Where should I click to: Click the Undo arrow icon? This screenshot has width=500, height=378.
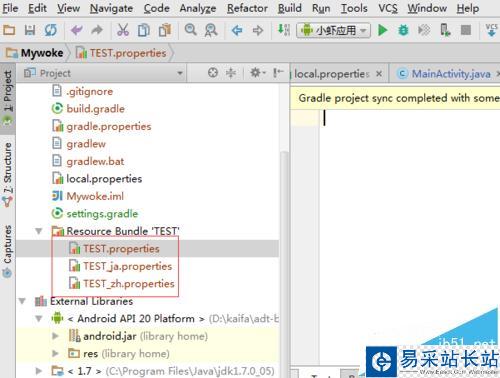pos(77,30)
